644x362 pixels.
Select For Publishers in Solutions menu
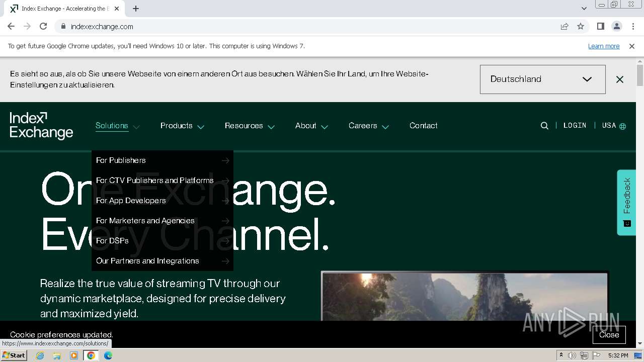click(x=163, y=160)
